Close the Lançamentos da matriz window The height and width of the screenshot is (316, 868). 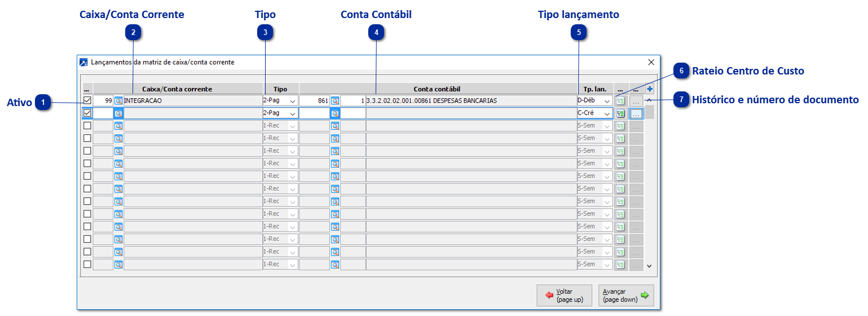pos(651,62)
